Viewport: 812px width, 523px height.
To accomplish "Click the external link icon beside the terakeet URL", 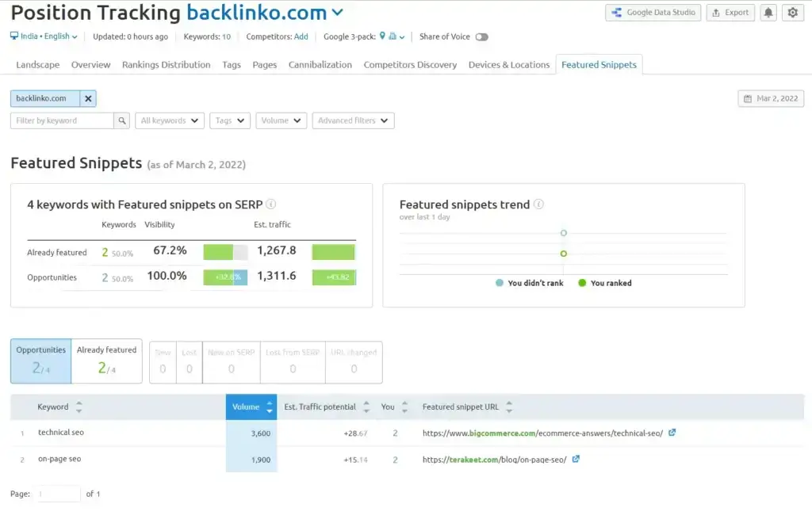I will [576, 459].
